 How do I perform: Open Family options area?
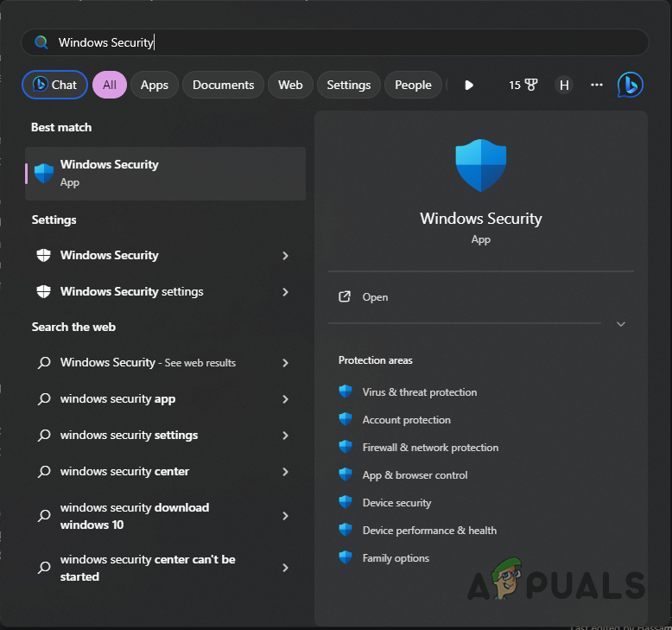click(396, 558)
